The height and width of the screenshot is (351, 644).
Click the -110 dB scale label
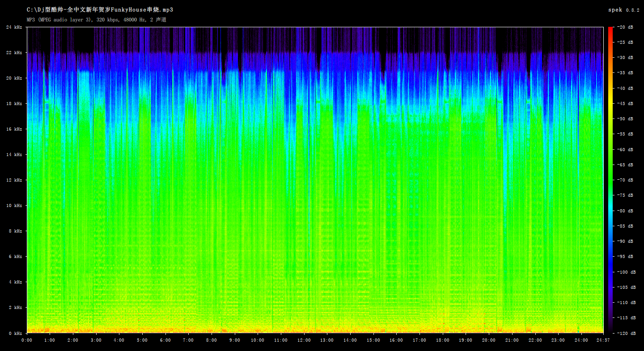626,303
